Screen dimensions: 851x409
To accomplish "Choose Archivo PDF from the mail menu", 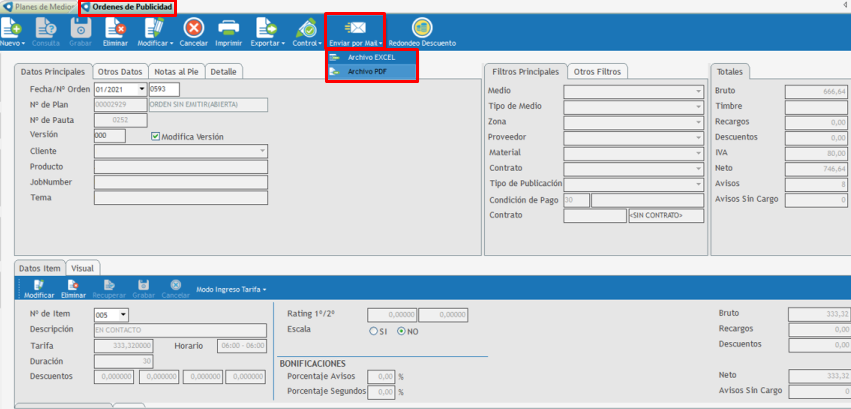I will (x=367, y=72).
